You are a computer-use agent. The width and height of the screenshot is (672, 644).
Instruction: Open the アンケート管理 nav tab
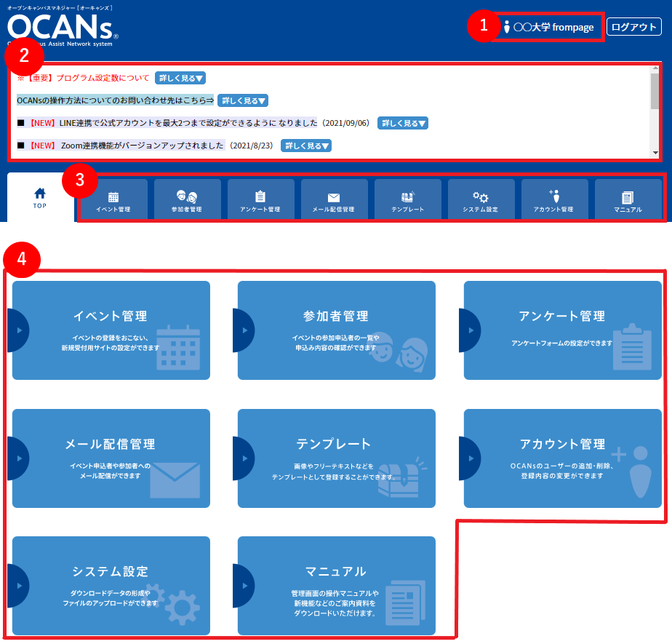click(260, 200)
